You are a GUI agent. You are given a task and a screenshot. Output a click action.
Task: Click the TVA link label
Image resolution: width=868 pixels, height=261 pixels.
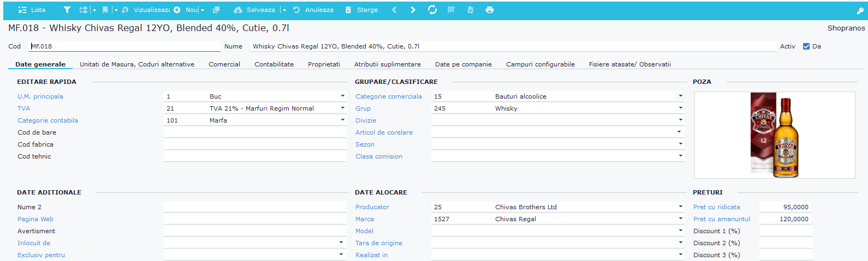[x=24, y=108]
